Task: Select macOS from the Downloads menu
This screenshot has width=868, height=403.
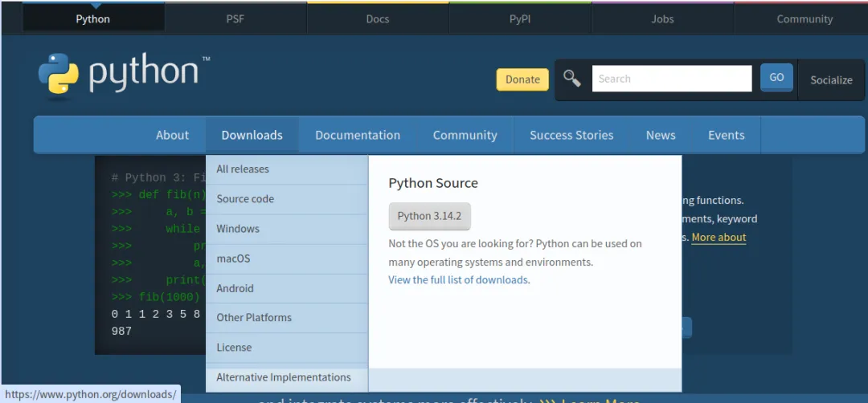Action: coord(233,258)
